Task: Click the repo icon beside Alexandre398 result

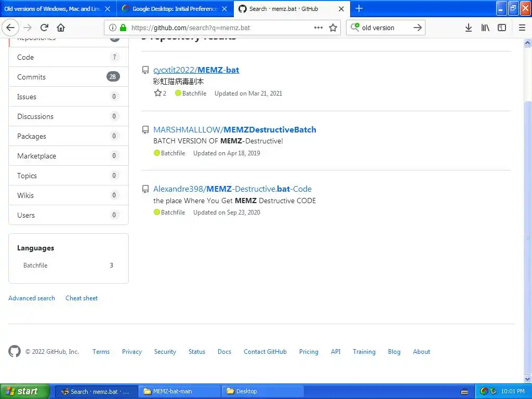Action: (x=145, y=189)
